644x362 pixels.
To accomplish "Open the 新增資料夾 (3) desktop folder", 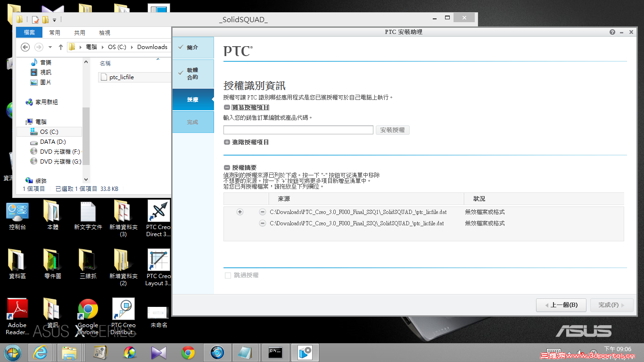I will pos(124,219).
